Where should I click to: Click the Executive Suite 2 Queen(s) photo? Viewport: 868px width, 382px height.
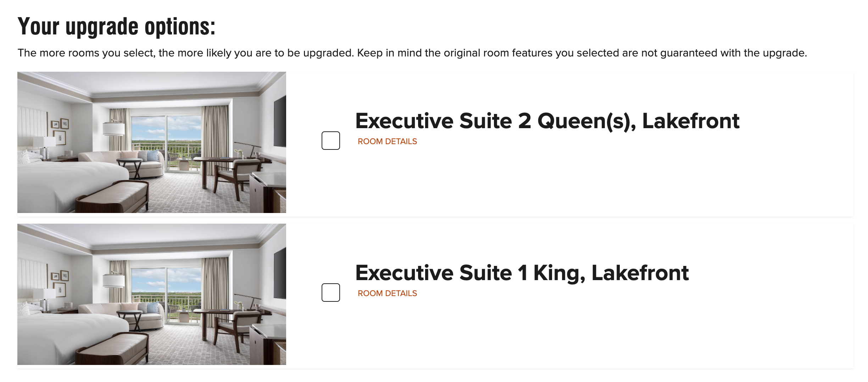click(152, 142)
